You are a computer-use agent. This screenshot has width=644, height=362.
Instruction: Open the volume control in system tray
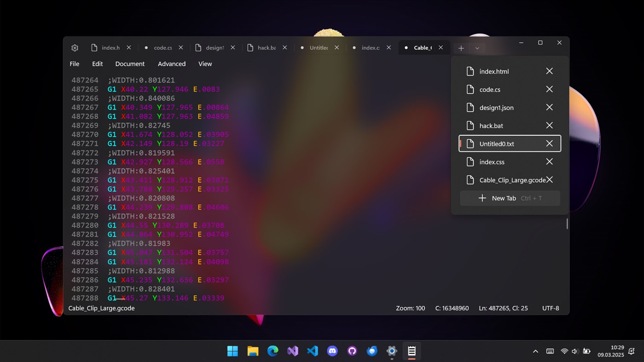(574, 351)
